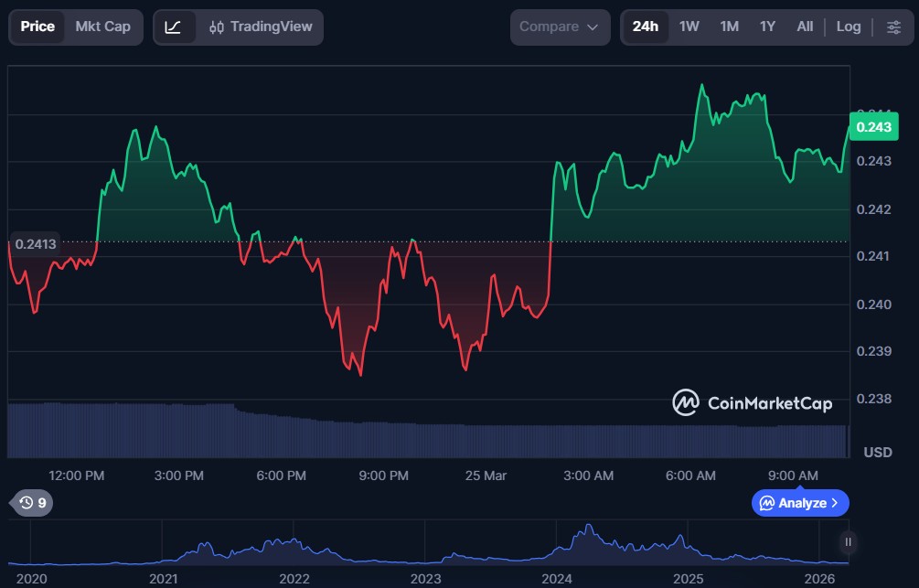Click the CoinMarketCap logo watermark
The width and height of the screenshot is (919, 588).
click(x=752, y=402)
